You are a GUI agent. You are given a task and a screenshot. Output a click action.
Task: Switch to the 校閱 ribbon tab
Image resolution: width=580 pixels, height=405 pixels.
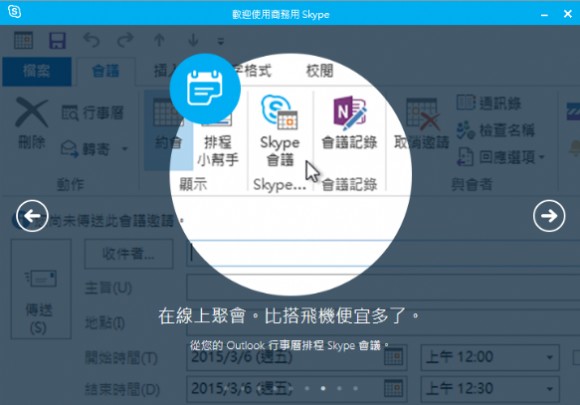click(320, 70)
